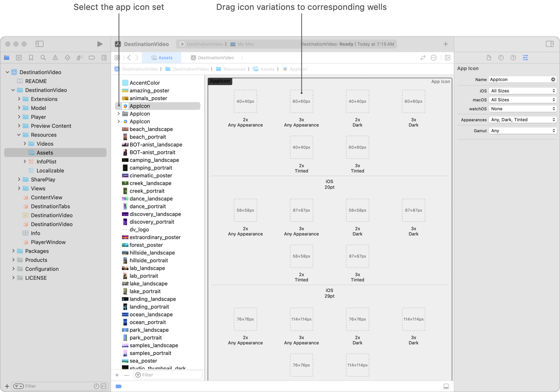The width and height of the screenshot is (560, 392).
Task: Select the beach_landscape image asset
Action: pyautogui.click(x=151, y=129)
